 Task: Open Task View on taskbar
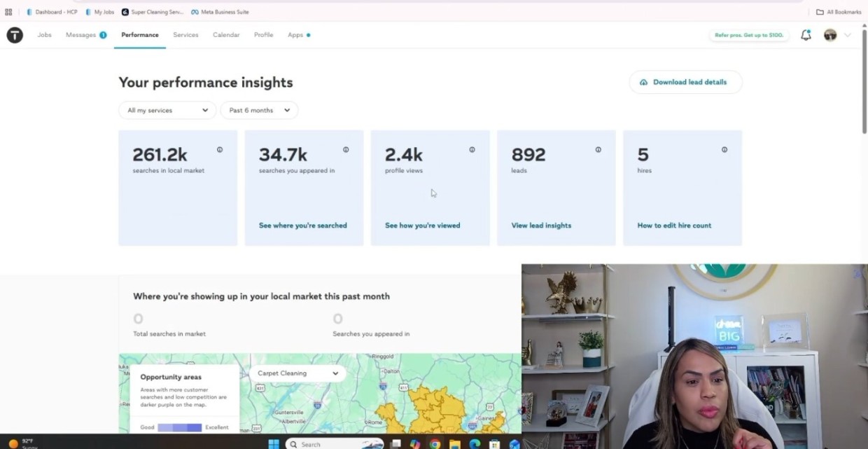click(x=395, y=444)
